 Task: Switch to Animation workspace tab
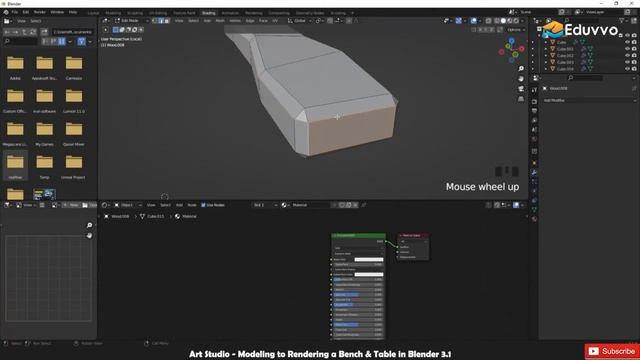(x=230, y=13)
